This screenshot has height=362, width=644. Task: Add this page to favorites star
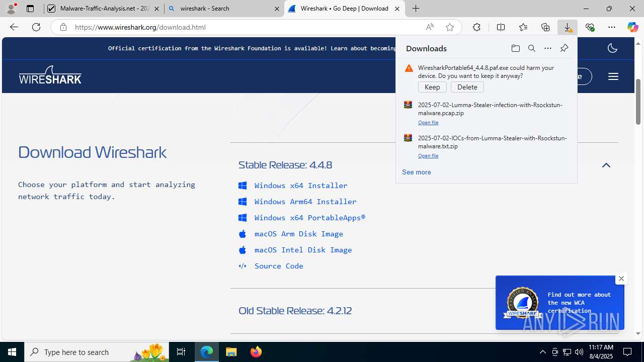[x=450, y=27]
